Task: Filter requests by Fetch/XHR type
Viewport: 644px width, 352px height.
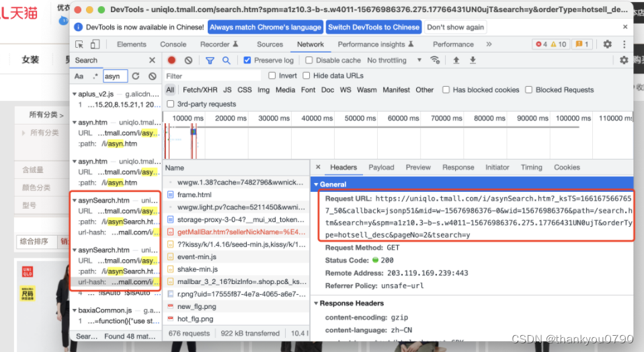Action: point(200,90)
